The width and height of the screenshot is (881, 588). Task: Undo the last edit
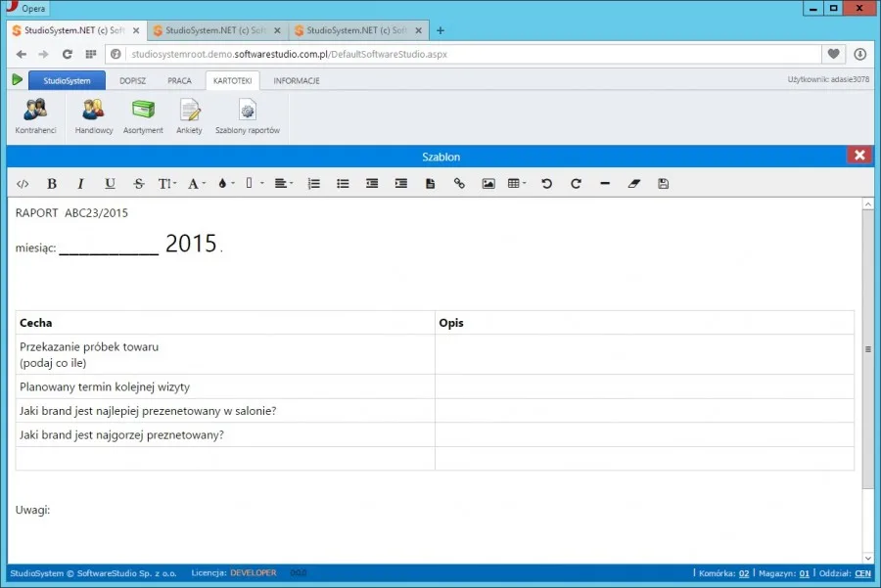click(546, 184)
